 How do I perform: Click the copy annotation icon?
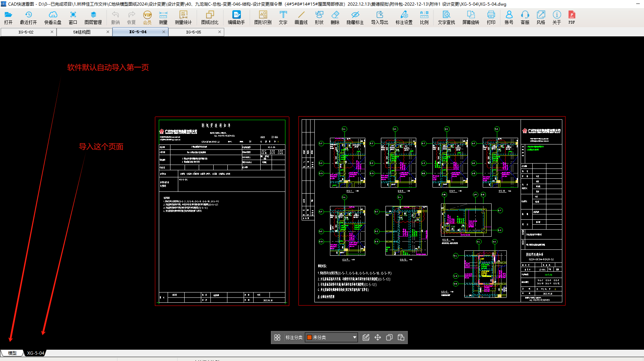pyautogui.click(x=389, y=337)
